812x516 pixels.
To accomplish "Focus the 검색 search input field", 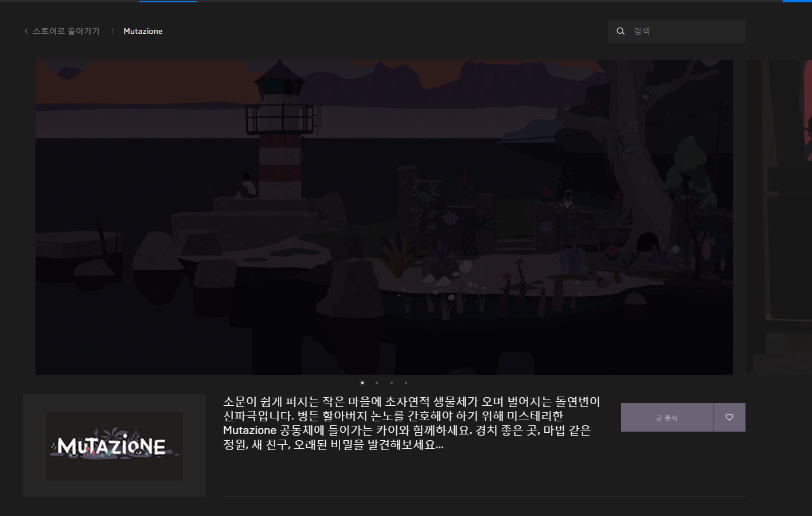I will 677,31.
